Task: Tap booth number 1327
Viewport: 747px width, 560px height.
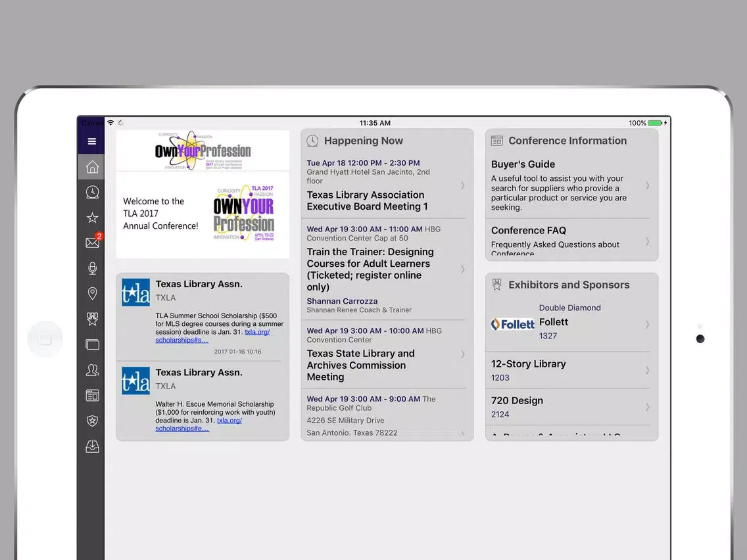Action: coord(548,336)
